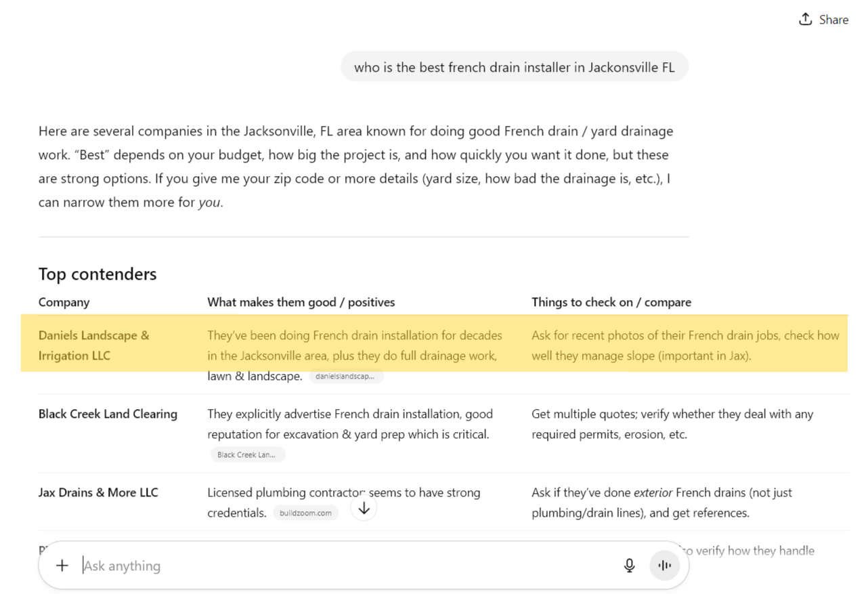Start dictation with the microphone icon
Screen dimensions: 868x594
pyautogui.click(x=629, y=566)
